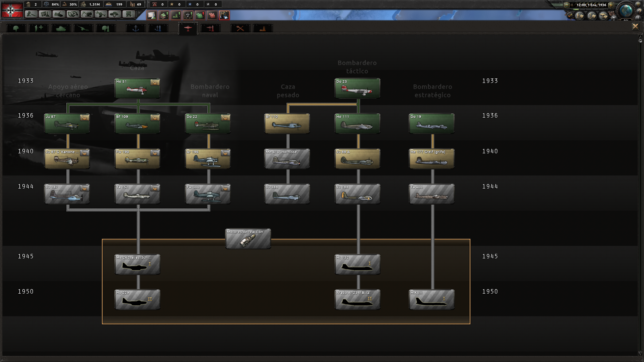Open the Construction menu with the crane
The width and height of the screenshot is (644, 362).
[x=87, y=14]
